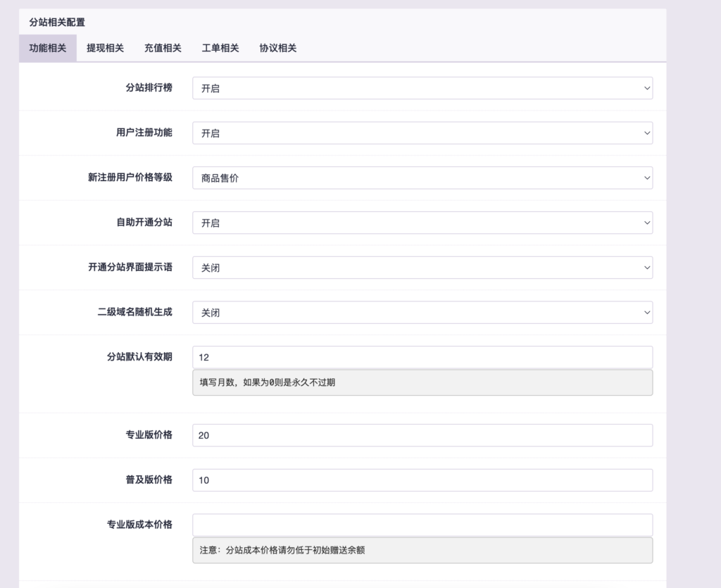This screenshot has width=721, height=588.
Task: Go to the 协议相关 tab
Action: 277,48
